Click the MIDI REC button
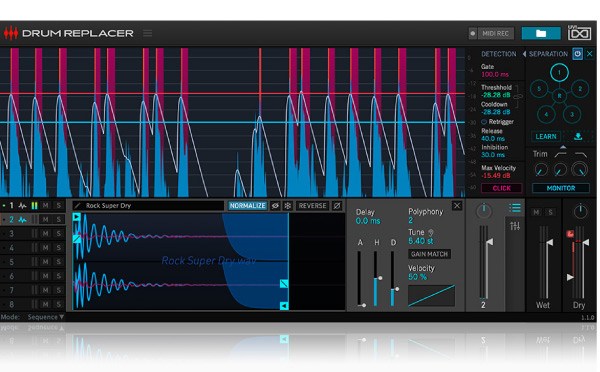The height and width of the screenshot is (372, 600). pyautogui.click(x=491, y=33)
